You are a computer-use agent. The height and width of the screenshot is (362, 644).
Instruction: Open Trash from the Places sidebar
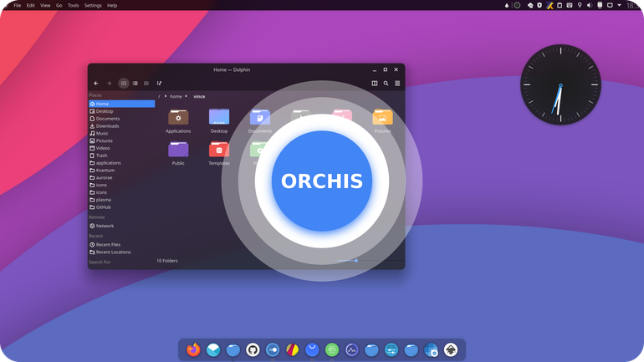click(x=121, y=156)
